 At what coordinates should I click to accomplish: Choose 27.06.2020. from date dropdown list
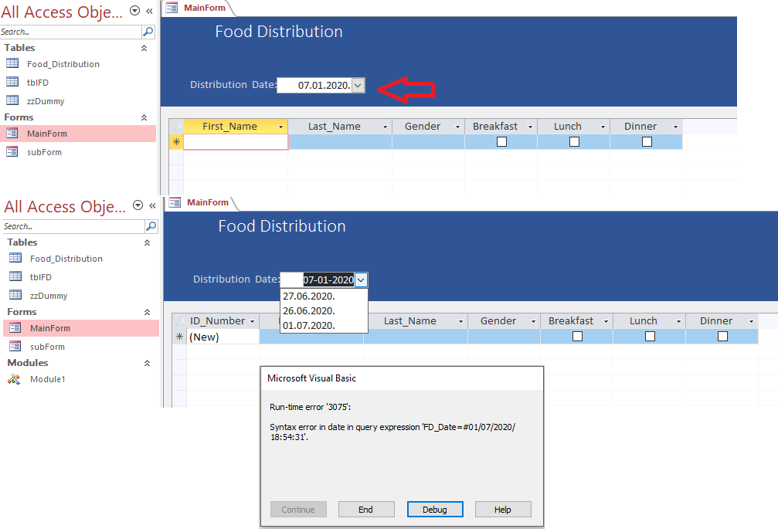pos(324,296)
